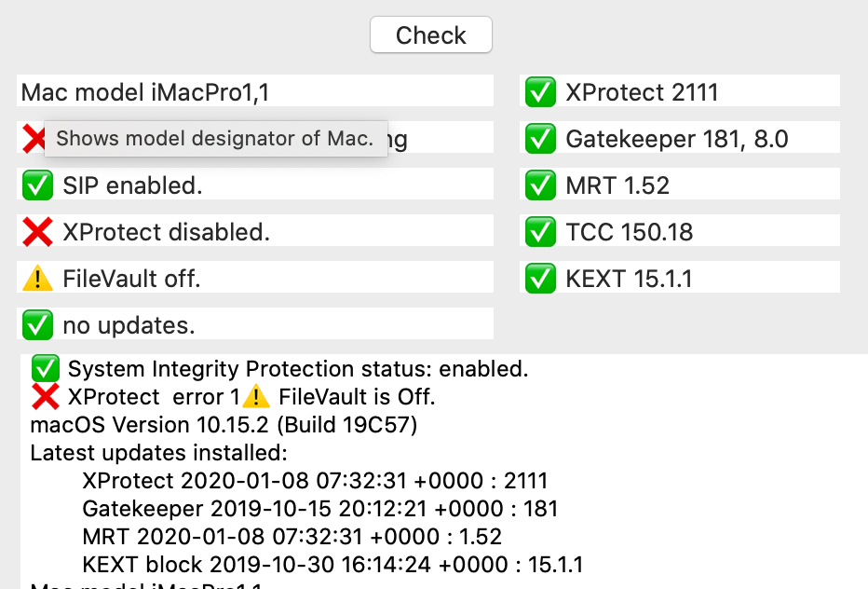This screenshot has height=589, width=868.
Task: Click the red X beside XProtect disabled
Action: [x=36, y=232]
